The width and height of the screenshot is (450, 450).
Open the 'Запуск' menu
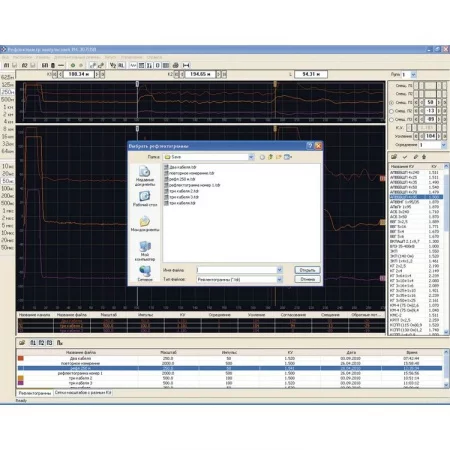coord(110,57)
